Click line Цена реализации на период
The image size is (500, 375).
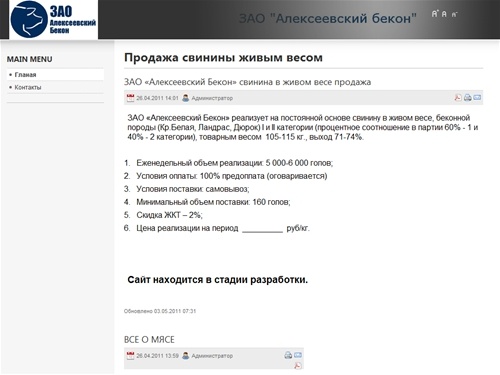point(223,228)
